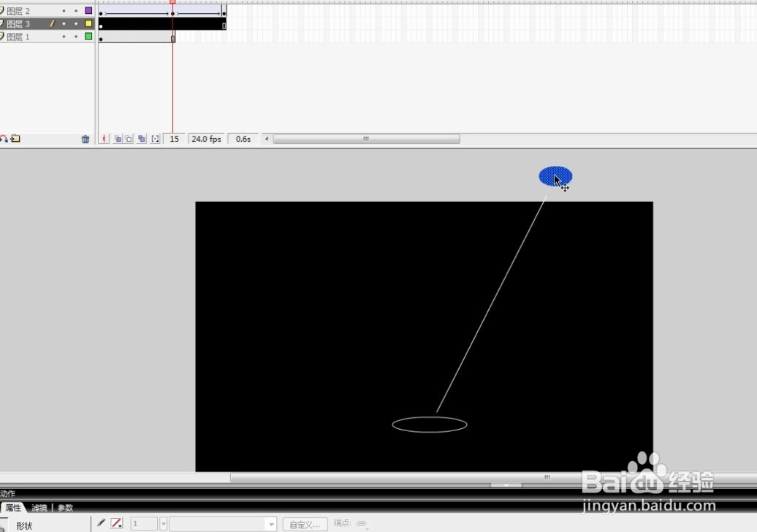
Task: Open the 端点 cap style dropdown
Action: pyautogui.click(x=362, y=523)
